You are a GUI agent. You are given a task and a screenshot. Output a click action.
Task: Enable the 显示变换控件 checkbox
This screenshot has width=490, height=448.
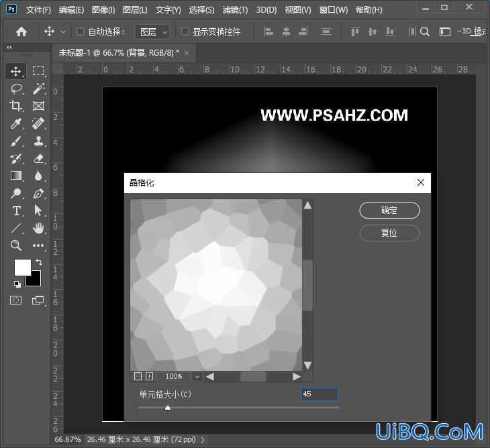point(185,32)
